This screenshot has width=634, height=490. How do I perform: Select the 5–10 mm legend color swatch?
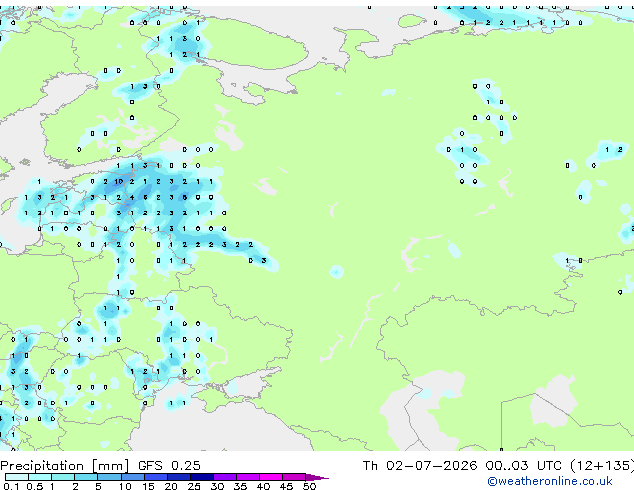(109, 477)
